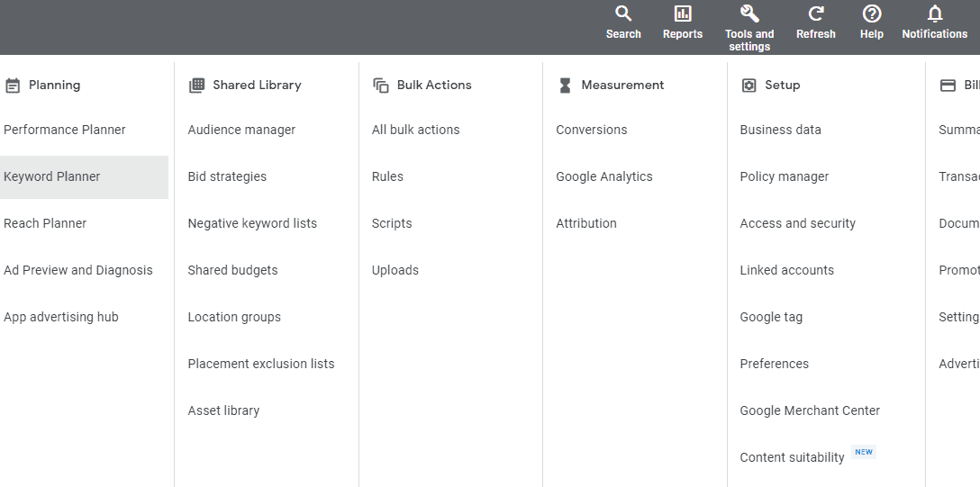Click the Search magnifier icon
980x487 pixels.
coord(623,14)
